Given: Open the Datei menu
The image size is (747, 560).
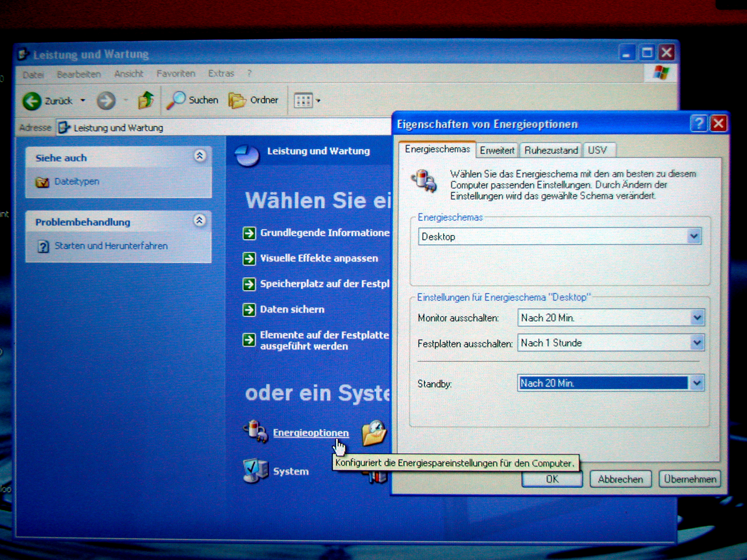Looking at the screenshot, I should pyautogui.click(x=33, y=74).
